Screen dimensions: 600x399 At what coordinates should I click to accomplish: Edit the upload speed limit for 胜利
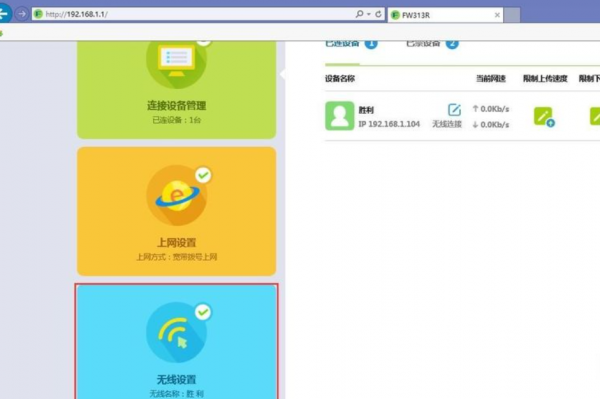[544, 117]
